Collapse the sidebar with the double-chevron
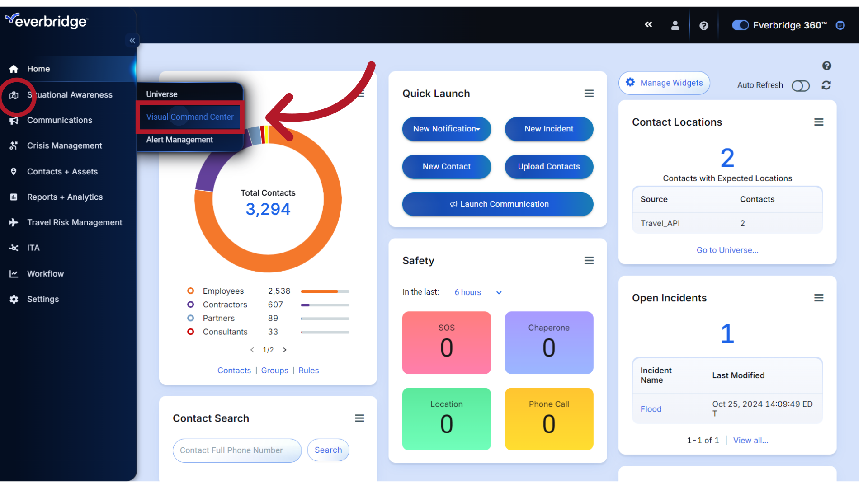 coord(132,40)
